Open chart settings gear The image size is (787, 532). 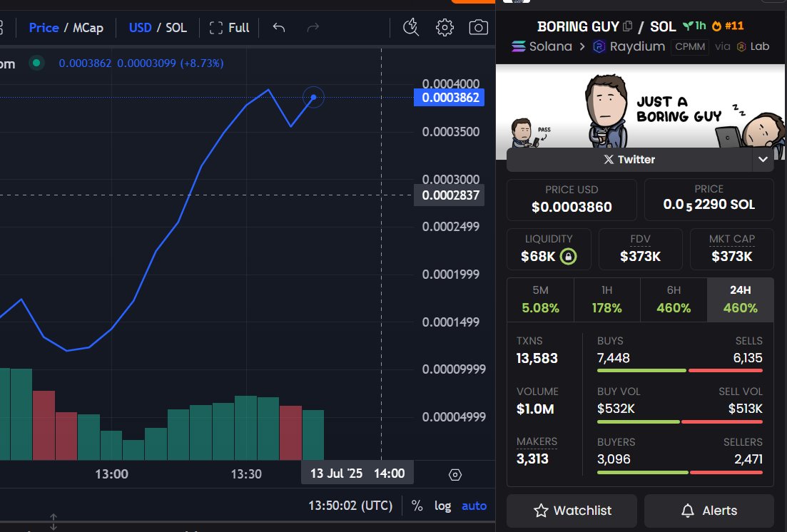(x=445, y=27)
